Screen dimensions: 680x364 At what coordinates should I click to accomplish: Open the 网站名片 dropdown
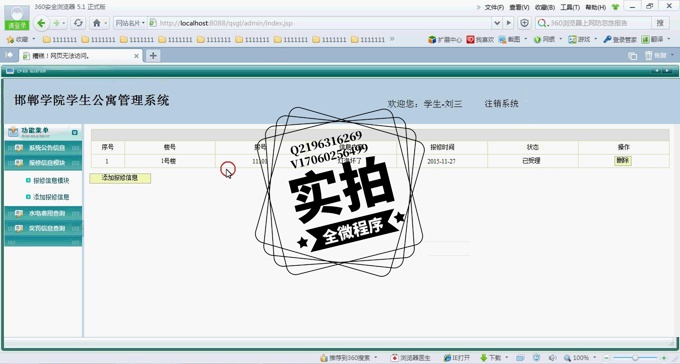tap(130, 23)
